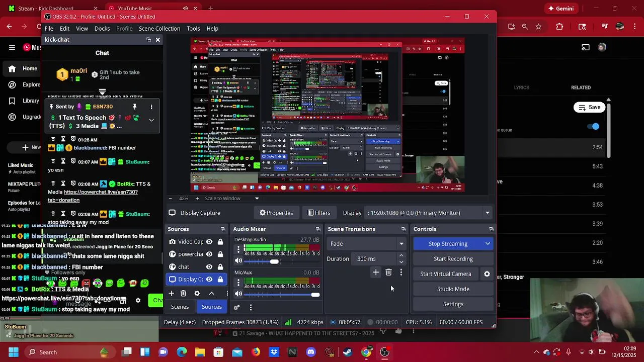Image resolution: width=644 pixels, height=362 pixels.
Task: Open the Docks menu
Action: (x=102, y=29)
